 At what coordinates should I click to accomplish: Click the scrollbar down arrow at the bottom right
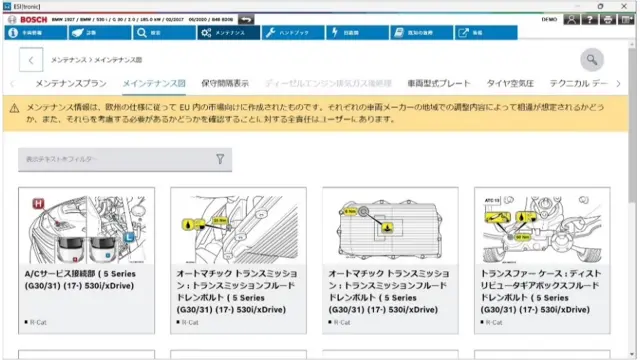pyautogui.click(x=632, y=355)
